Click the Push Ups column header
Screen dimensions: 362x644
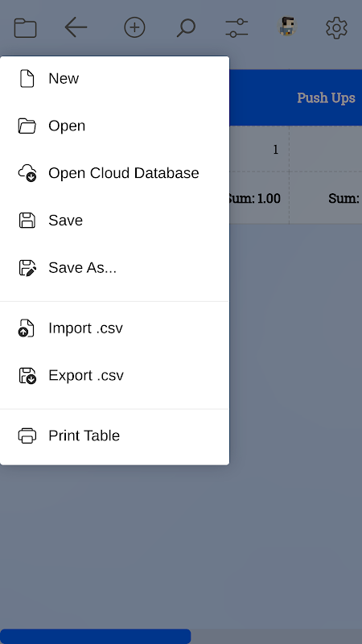pyautogui.click(x=326, y=97)
